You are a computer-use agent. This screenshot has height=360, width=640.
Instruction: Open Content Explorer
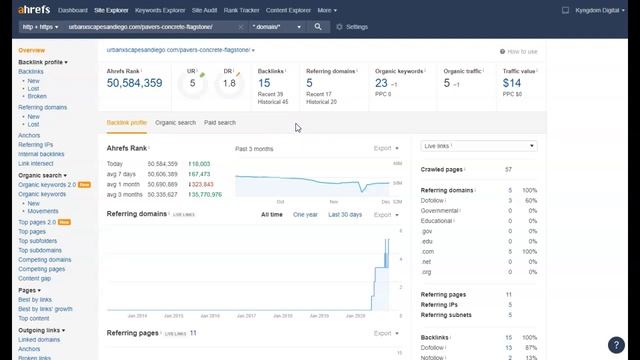point(288,10)
